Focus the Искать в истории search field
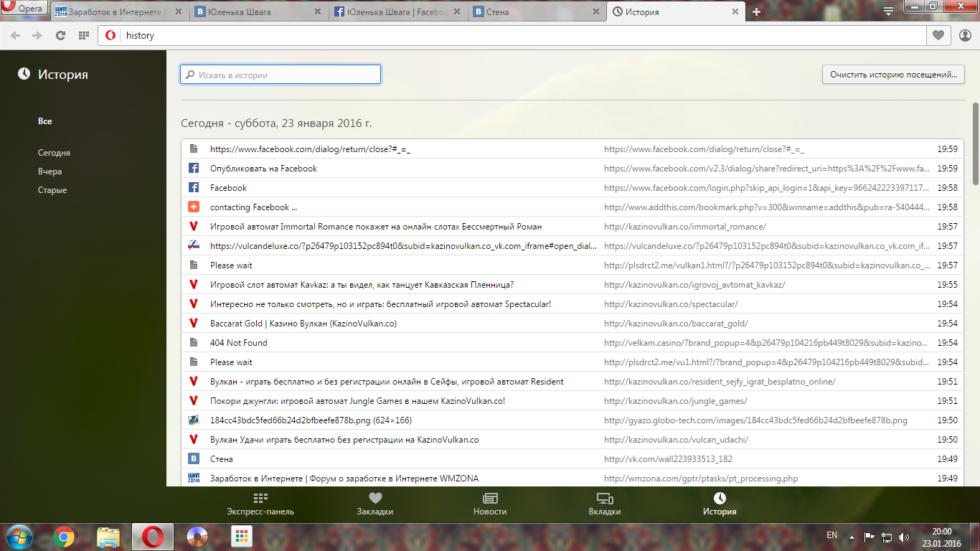Viewport: 980px width, 551px height. pos(280,75)
